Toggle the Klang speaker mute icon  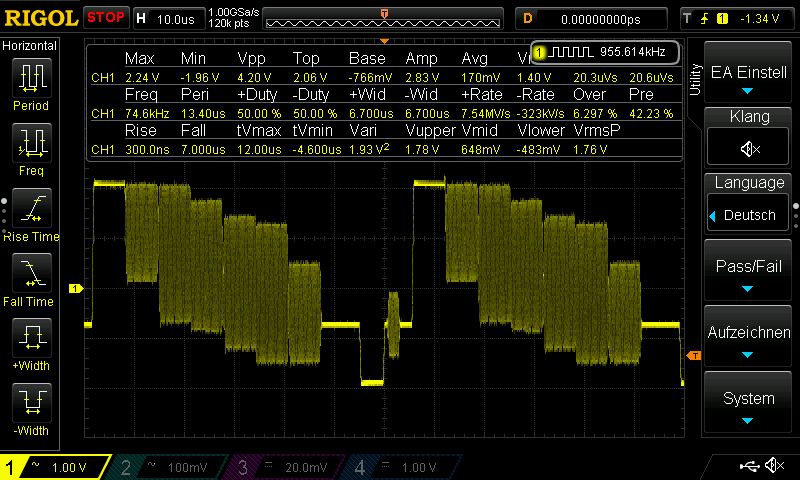749,149
